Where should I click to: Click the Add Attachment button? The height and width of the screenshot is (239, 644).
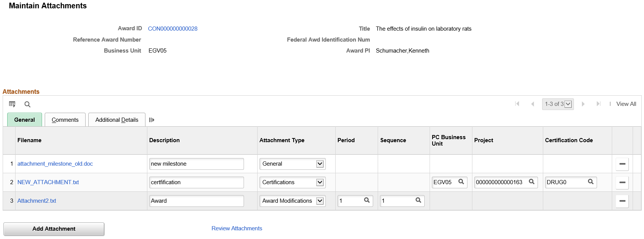(x=54, y=229)
